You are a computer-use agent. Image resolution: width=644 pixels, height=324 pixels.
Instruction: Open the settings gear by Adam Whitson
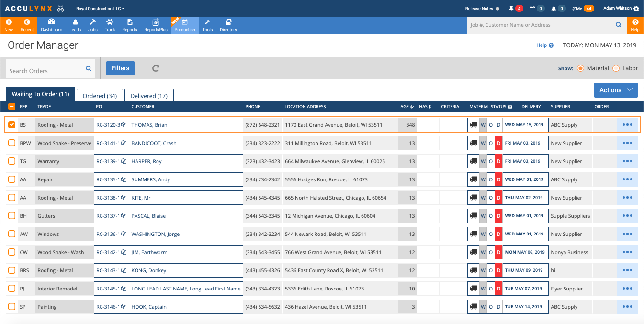click(636, 9)
